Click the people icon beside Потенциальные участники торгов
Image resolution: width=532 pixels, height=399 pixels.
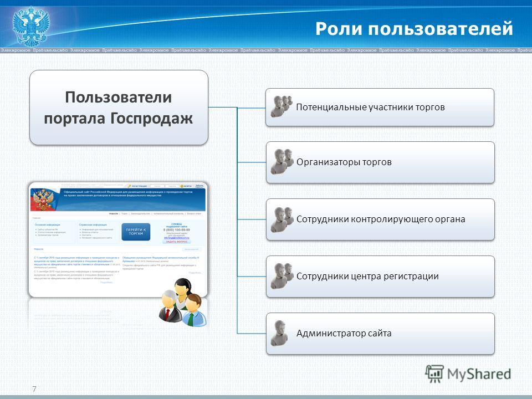[x=282, y=106]
